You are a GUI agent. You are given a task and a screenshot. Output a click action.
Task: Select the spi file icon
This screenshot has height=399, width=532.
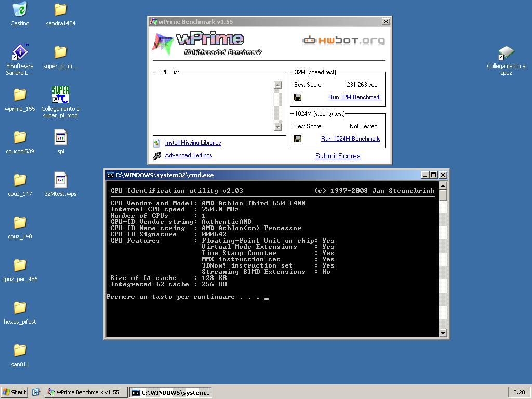[60, 137]
